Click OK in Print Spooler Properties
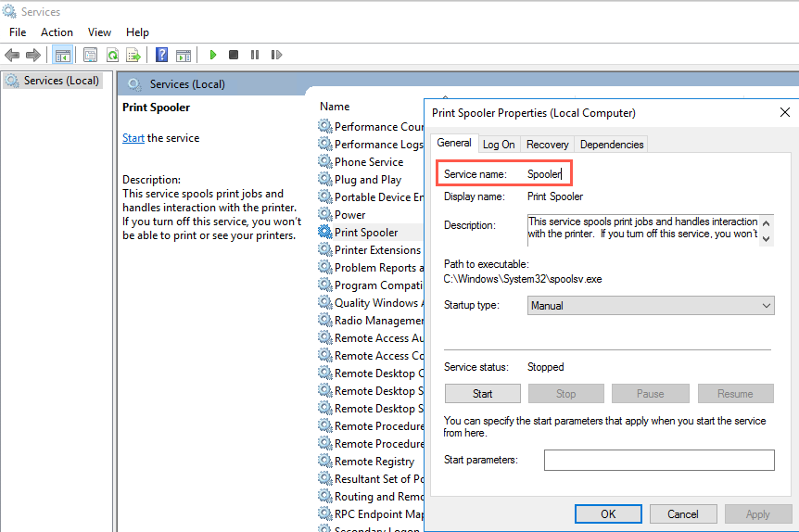 tap(608, 513)
